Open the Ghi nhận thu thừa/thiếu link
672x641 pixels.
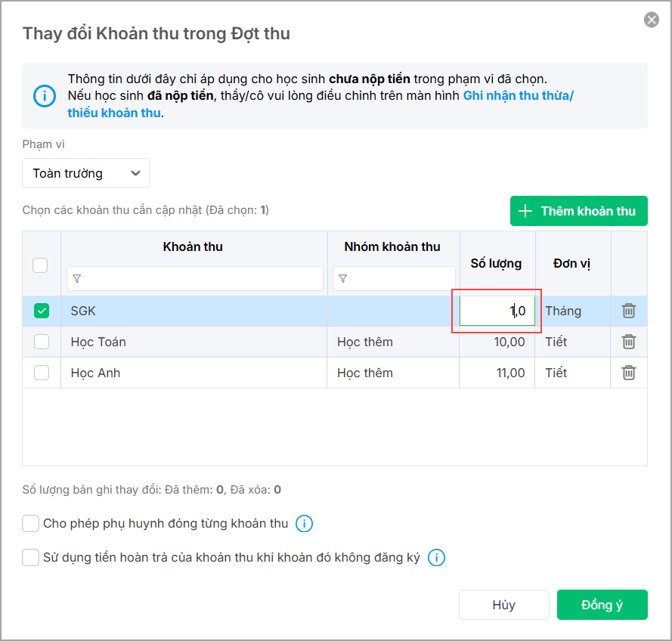point(518,96)
